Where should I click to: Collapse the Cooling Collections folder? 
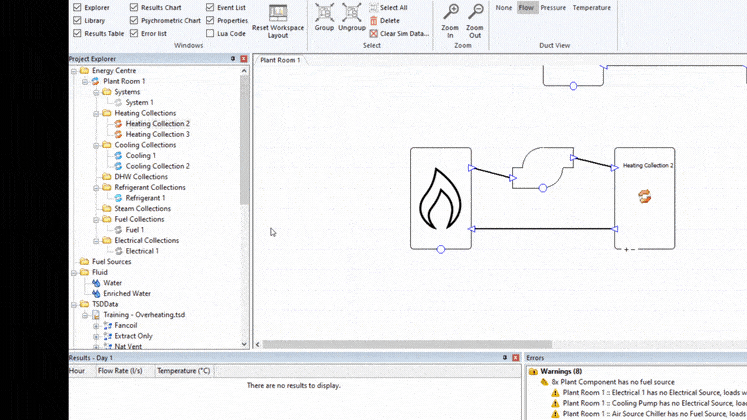pyautogui.click(x=96, y=145)
